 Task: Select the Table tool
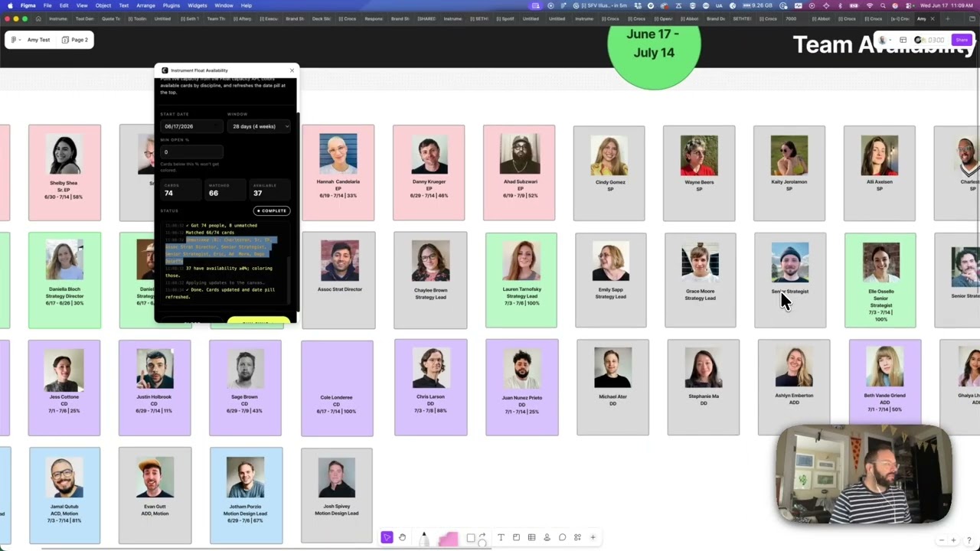point(531,537)
